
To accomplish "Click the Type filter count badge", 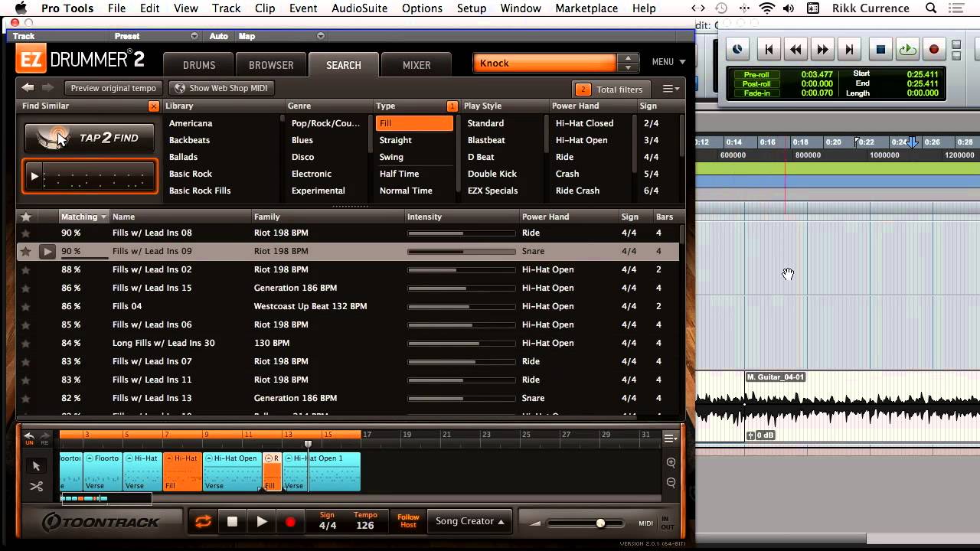I will tap(452, 106).
